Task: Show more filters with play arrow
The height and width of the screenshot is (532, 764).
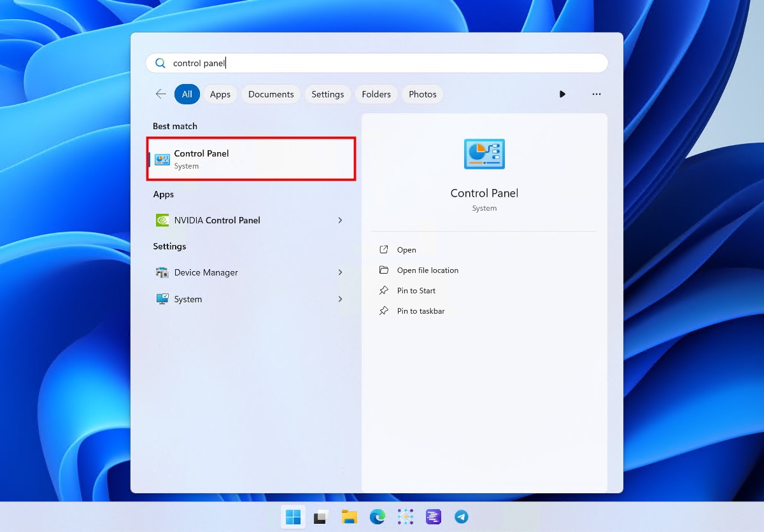Action: 562,94
